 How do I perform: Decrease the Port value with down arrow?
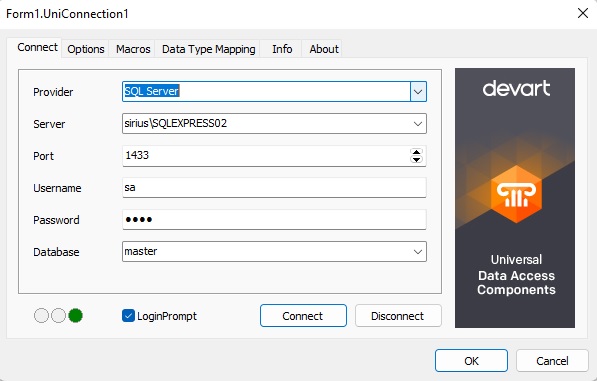pos(417,159)
